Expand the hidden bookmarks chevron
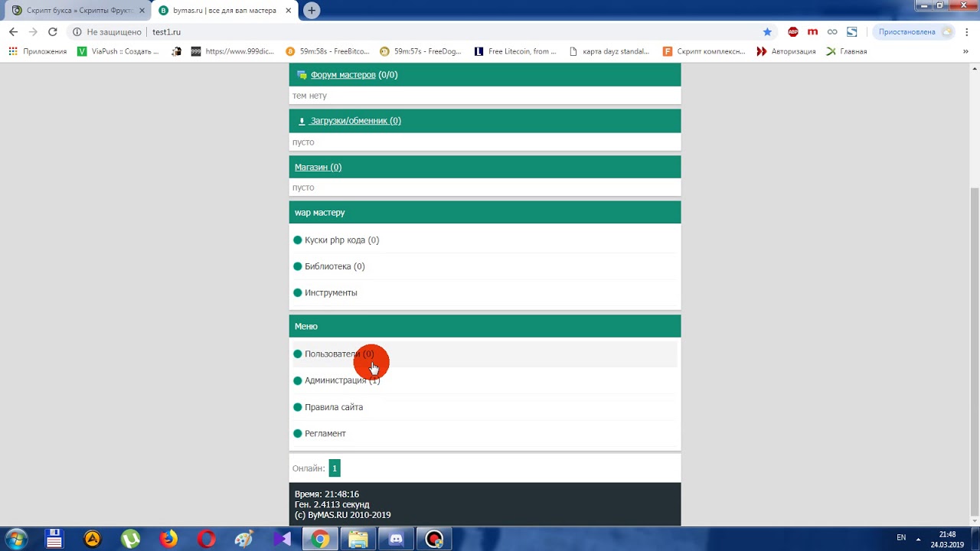Image resolution: width=980 pixels, height=551 pixels. [x=967, y=51]
